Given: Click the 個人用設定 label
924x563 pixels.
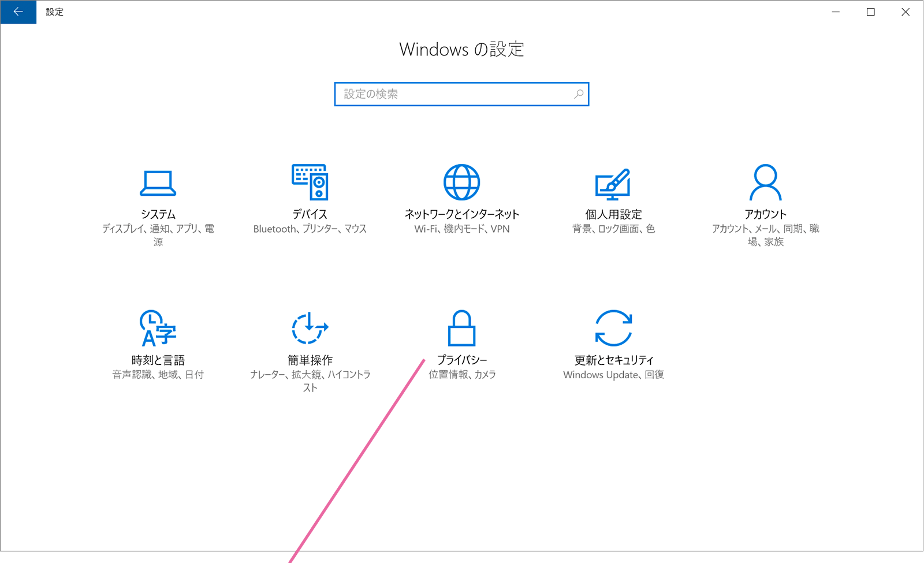Looking at the screenshot, I should coord(613,214).
